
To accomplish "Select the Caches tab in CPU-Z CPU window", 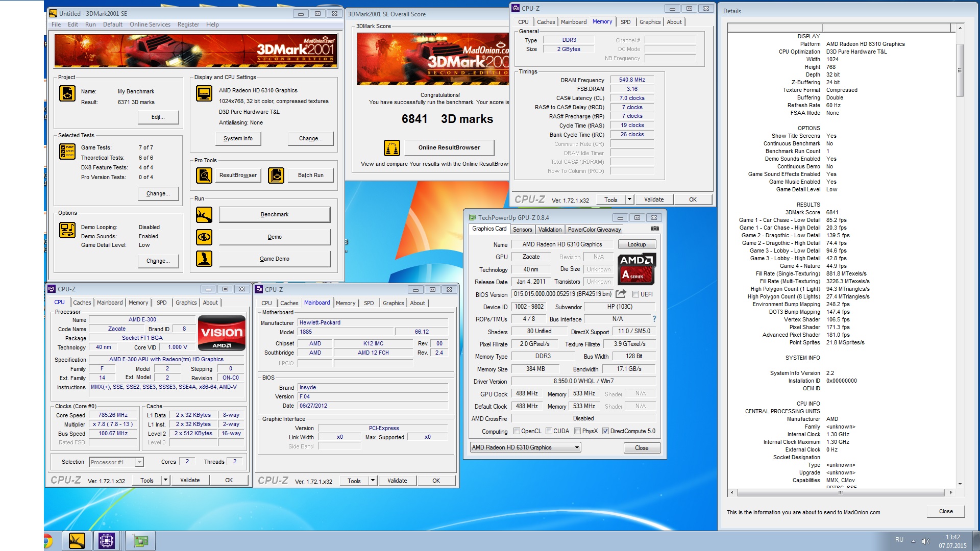I will click(x=82, y=303).
